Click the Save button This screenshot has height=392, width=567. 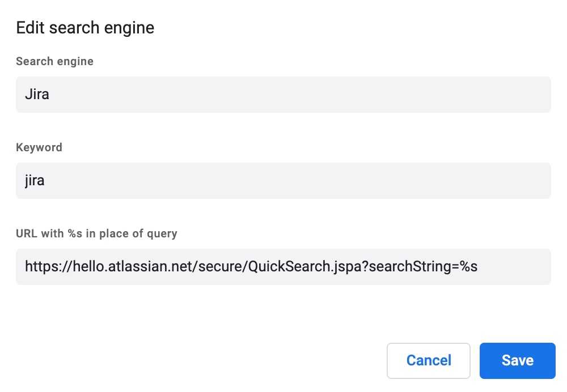(517, 360)
